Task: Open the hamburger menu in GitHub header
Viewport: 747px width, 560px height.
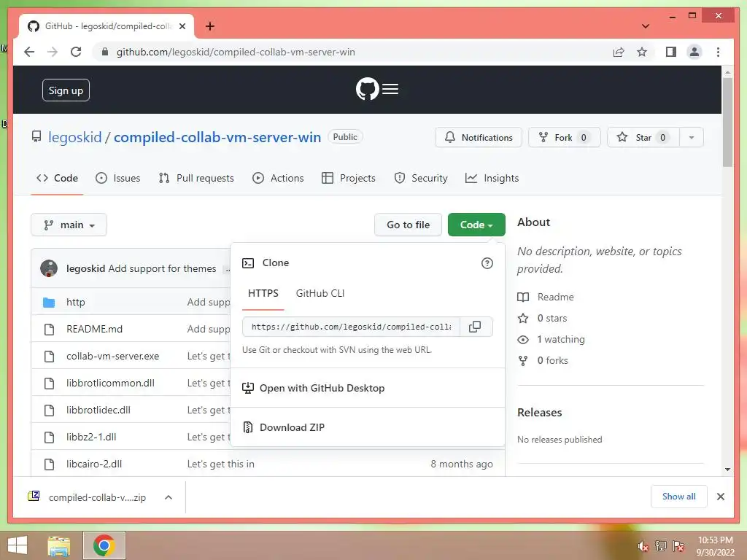Action: pyautogui.click(x=390, y=89)
